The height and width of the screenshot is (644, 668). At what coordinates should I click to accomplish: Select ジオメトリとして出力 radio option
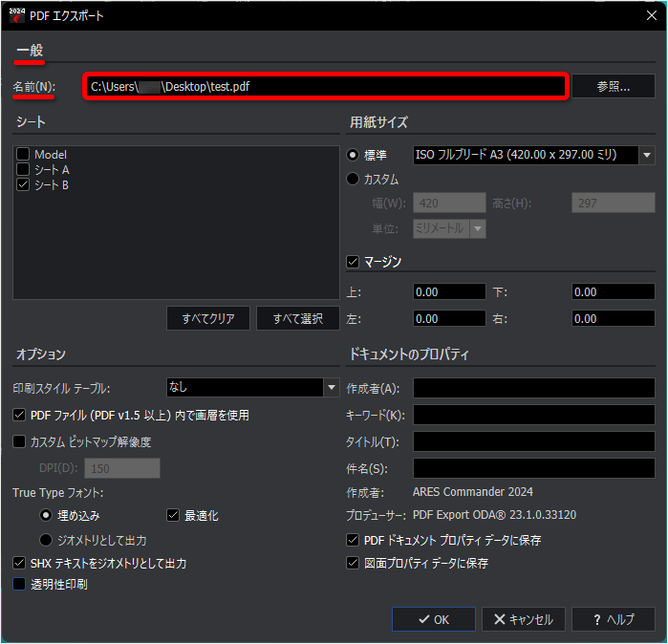click(x=46, y=540)
